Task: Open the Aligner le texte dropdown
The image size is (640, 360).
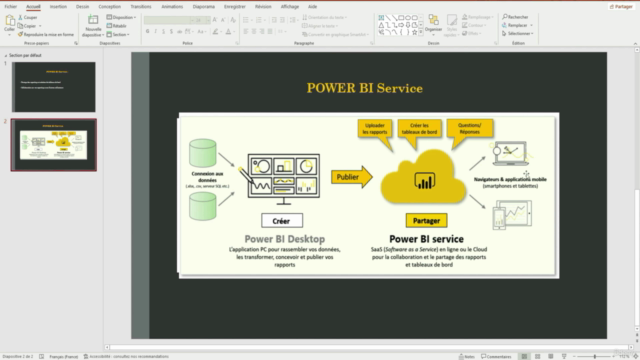Action: coord(320,26)
